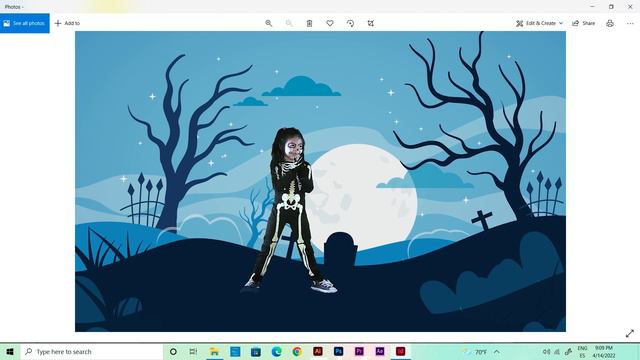Expand the Edit & Create dropdown
This screenshot has width=640, height=360.
(x=539, y=23)
